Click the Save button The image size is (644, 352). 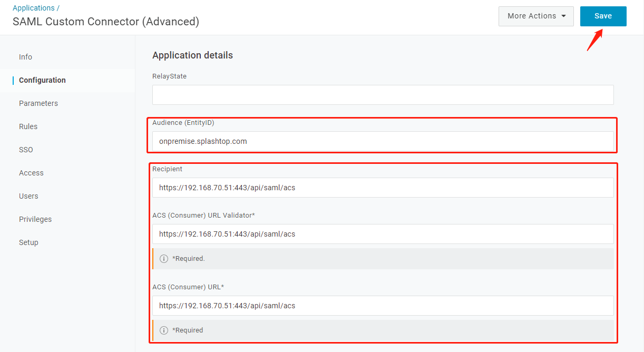pos(603,16)
